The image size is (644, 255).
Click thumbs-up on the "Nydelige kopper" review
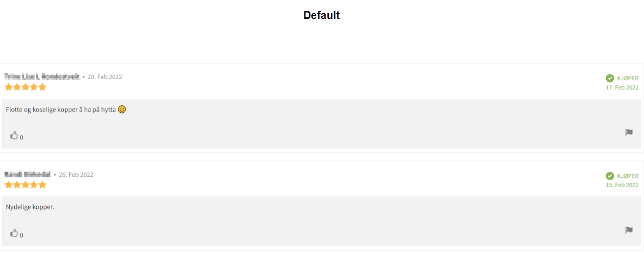pos(14,233)
